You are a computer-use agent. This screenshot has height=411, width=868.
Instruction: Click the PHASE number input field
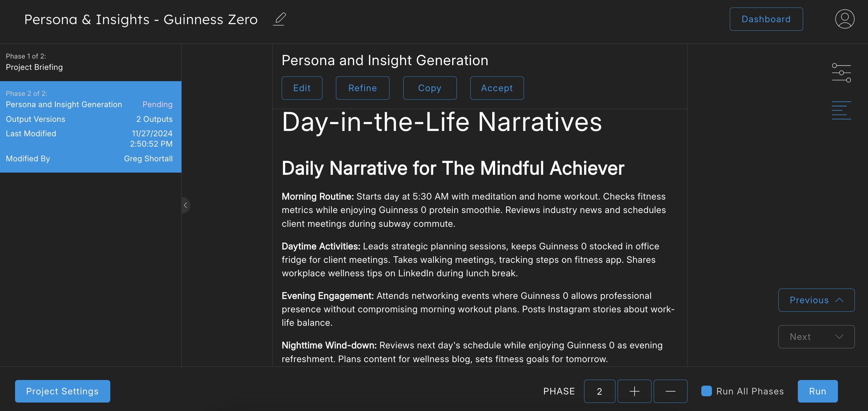(x=599, y=391)
